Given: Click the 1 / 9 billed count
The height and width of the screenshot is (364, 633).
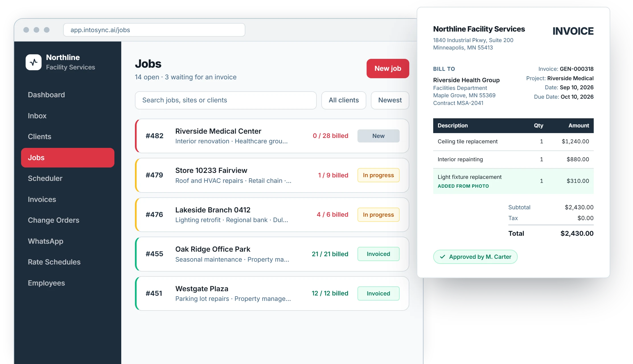Looking at the screenshot, I should coord(333,175).
